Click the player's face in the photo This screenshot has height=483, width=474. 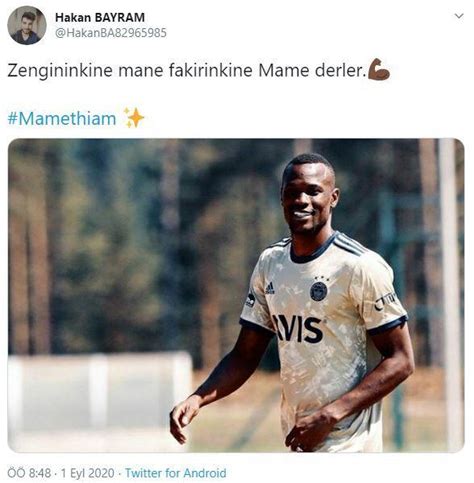click(308, 197)
